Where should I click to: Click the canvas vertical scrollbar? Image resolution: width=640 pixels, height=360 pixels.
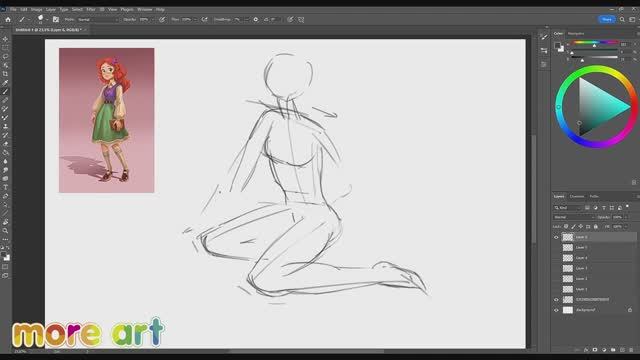click(533, 188)
